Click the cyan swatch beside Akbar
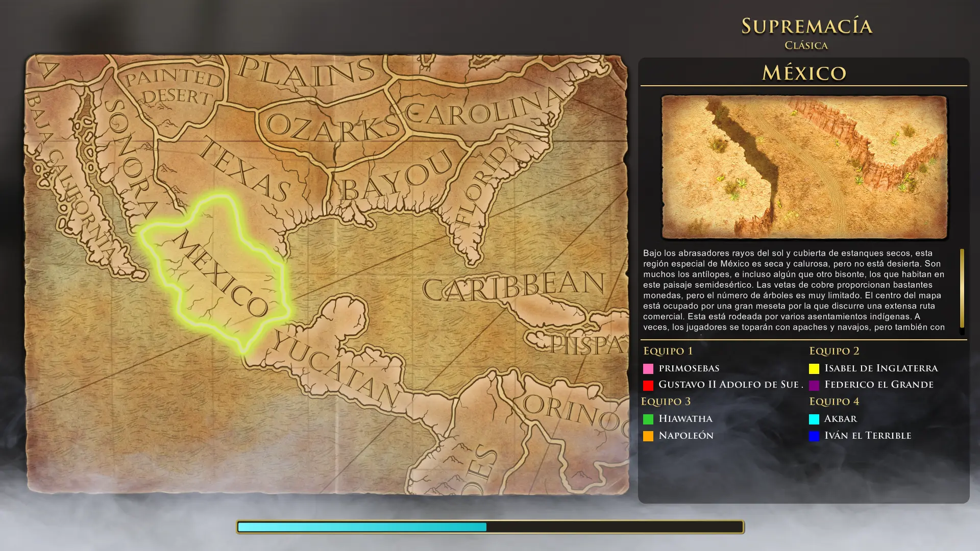The height and width of the screenshot is (551, 980). pyautogui.click(x=814, y=419)
